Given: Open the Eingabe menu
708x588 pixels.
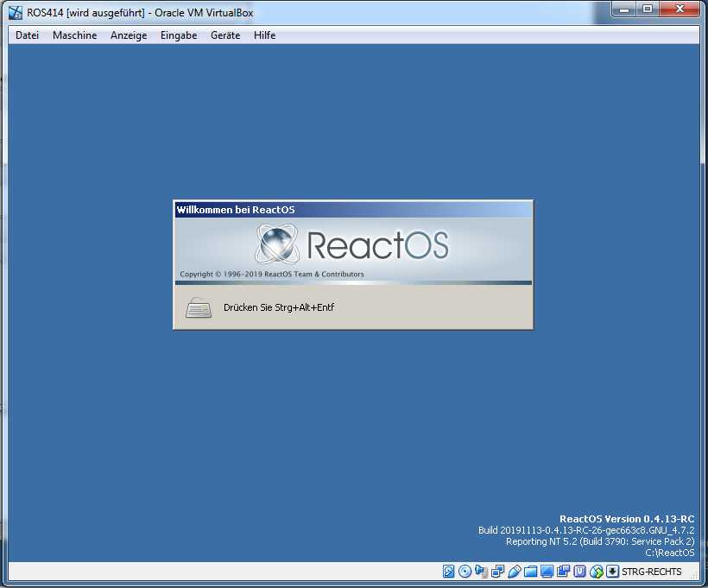Looking at the screenshot, I should (179, 35).
